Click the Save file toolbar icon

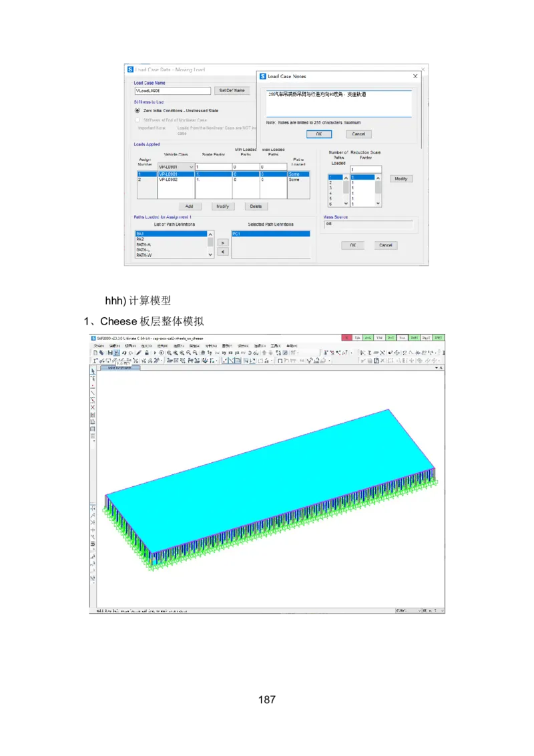click(x=109, y=353)
